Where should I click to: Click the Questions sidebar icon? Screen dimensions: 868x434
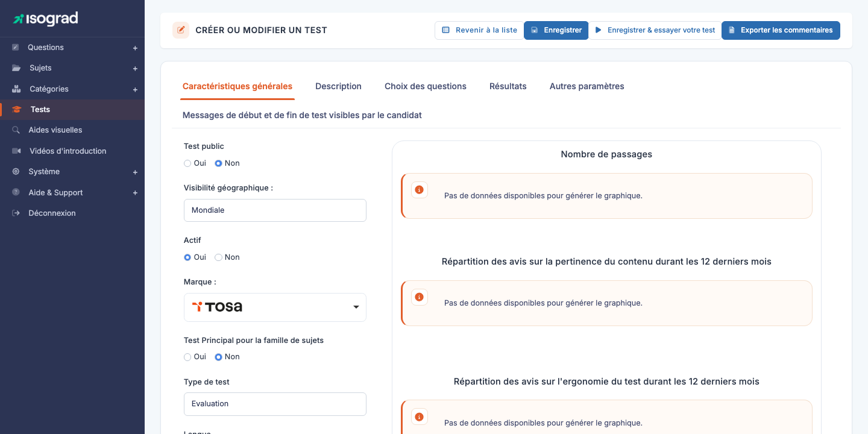(16, 48)
